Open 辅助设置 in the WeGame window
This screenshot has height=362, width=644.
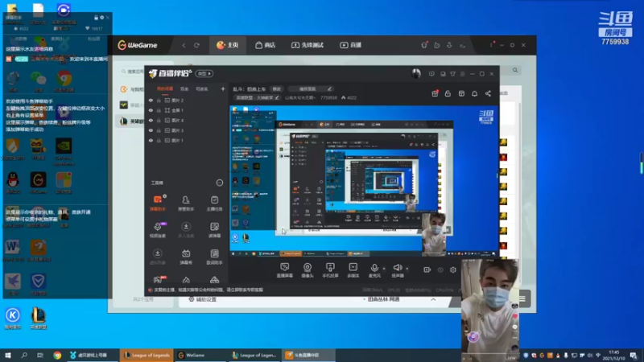click(x=202, y=299)
